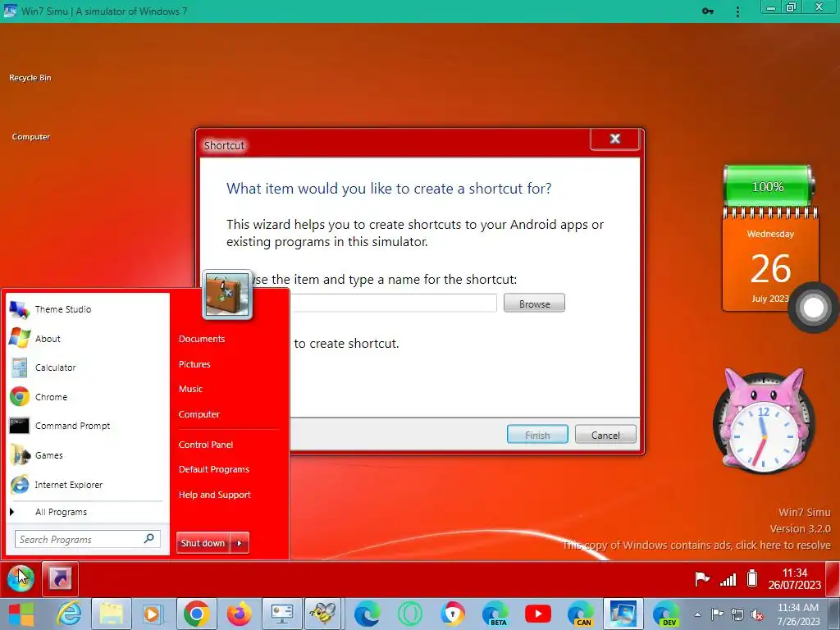Viewport: 840px width, 630px height.
Task: Open the simulator Action Center flag
Action: pos(702,578)
